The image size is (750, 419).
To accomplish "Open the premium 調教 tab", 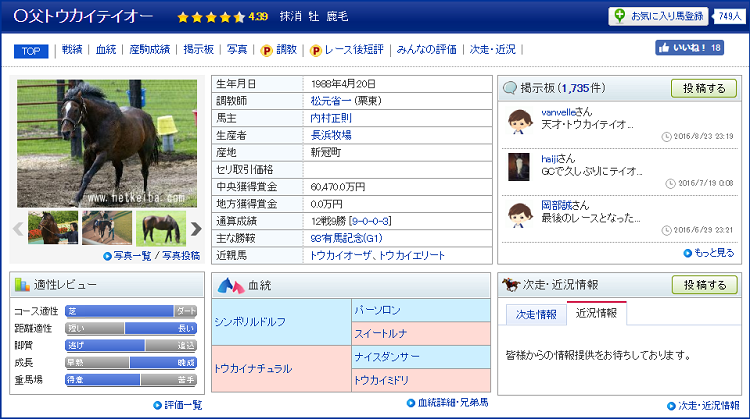I will [x=279, y=49].
